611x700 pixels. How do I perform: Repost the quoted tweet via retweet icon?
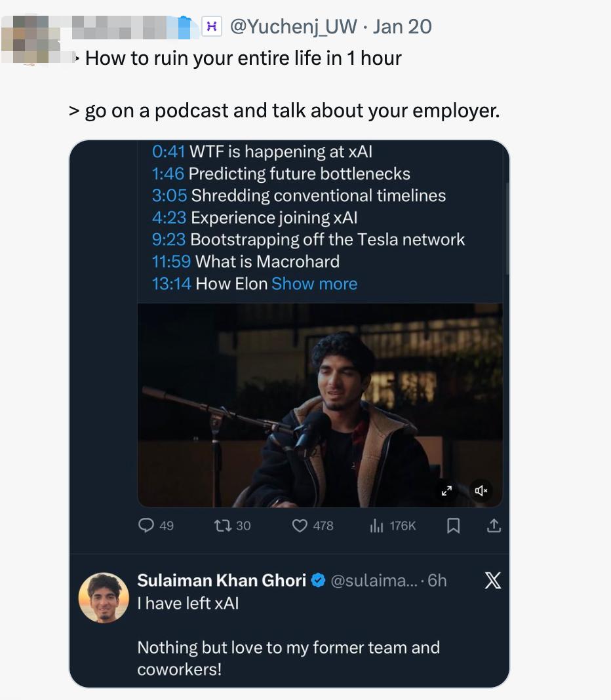point(222,526)
